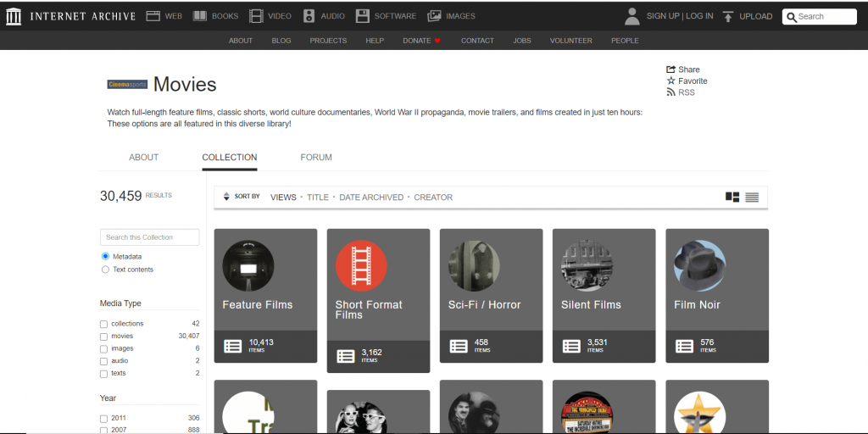868x434 pixels.
Task: Click the 10,413 items count
Action: tap(261, 342)
